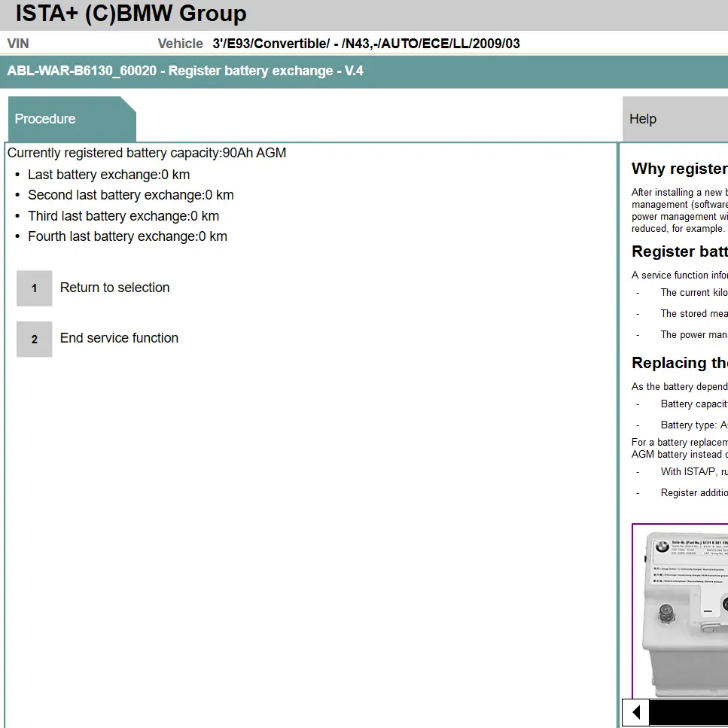Click the BMW roundel logo on battery label

(x=662, y=547)
